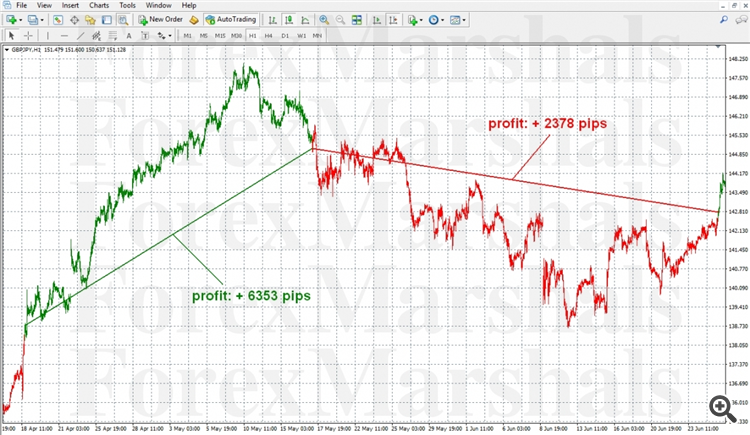Click the triangle beside GBPJPY,H1
750x435 pixels.
(7, 50)
